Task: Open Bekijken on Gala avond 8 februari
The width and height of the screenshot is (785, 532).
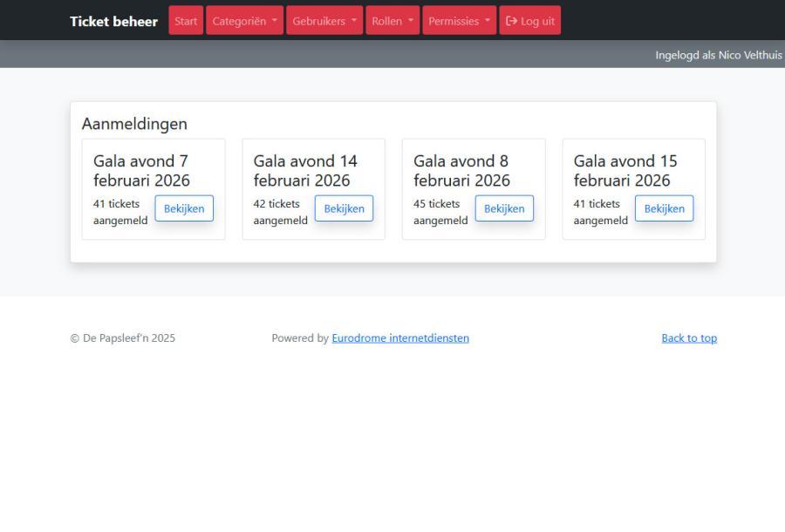Action: tap(504, 208)
